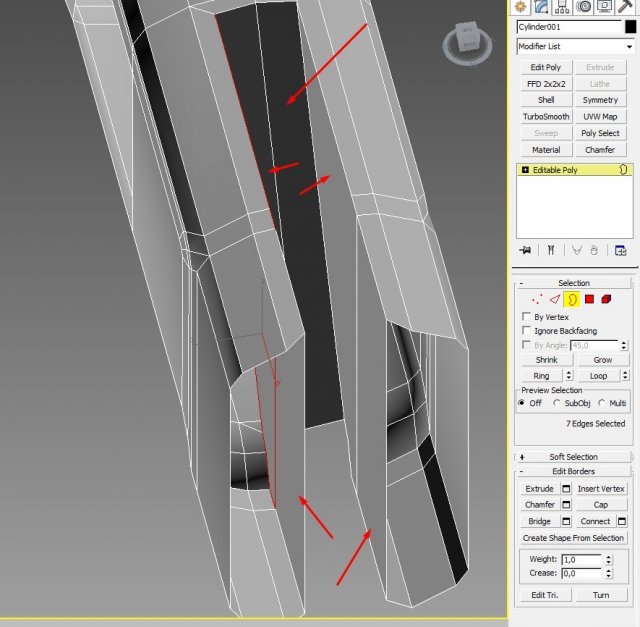Click Configure Modifier Sets icon
This screenshot has height=627, width=640.
[x=621, y=250]
